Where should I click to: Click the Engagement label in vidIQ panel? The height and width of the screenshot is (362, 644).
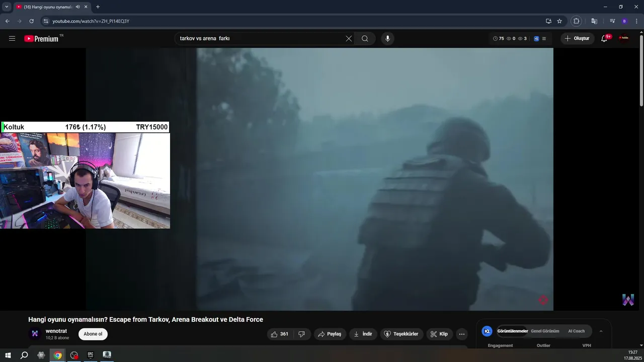pos(500,345)
